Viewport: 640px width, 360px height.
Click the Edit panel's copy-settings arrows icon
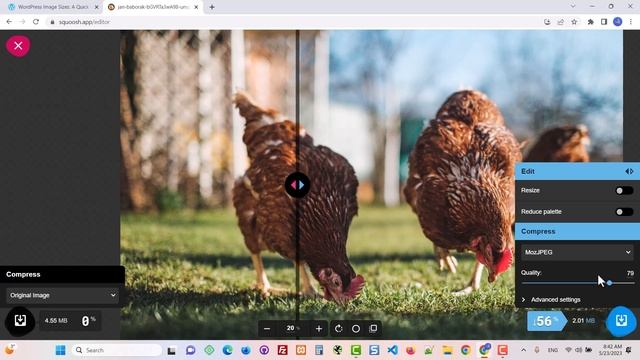click(x=629, y=171)
